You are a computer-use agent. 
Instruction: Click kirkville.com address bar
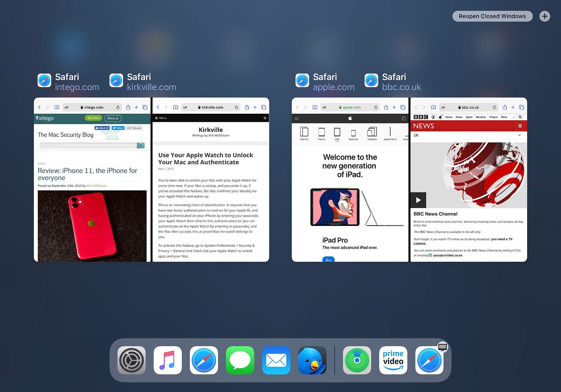click(x=211, y=108)
